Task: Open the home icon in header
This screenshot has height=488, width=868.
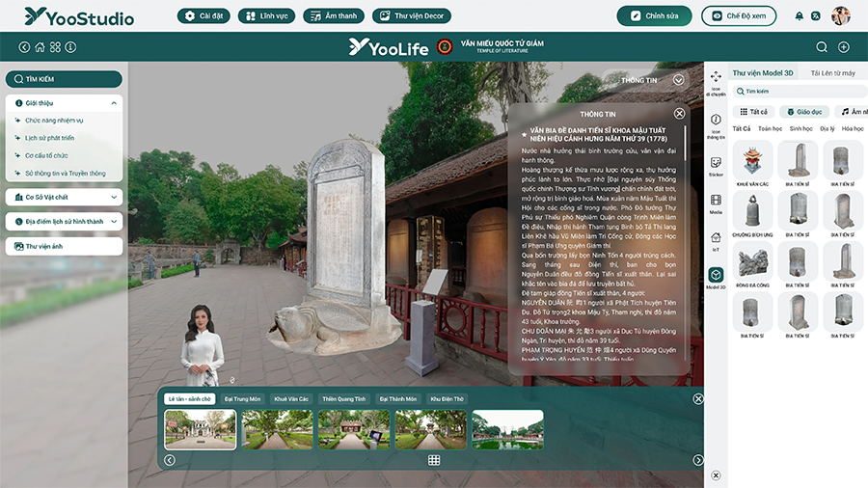Action: 40,47
